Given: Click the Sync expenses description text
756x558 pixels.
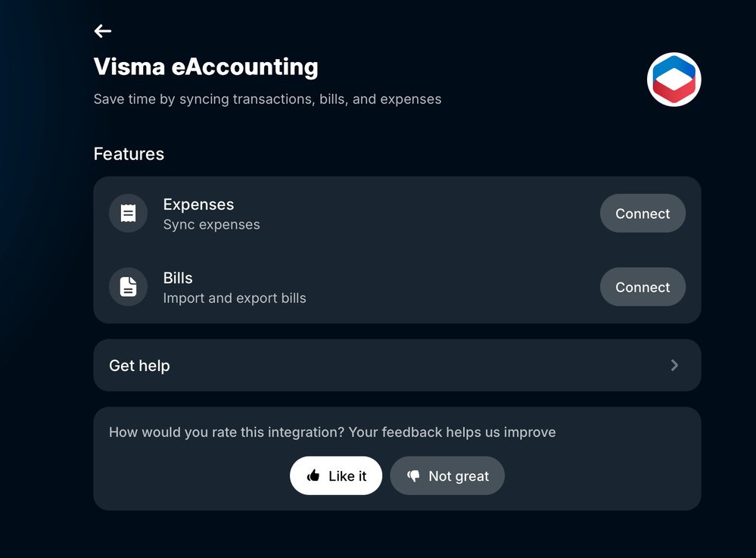Looking at the screenshot, I should click(x=211, y=225).
